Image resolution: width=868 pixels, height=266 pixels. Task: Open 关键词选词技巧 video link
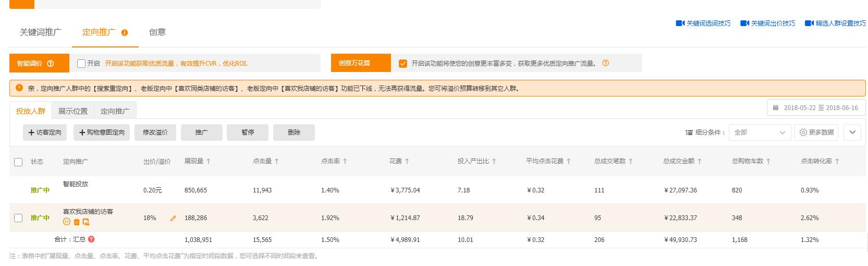703,23
